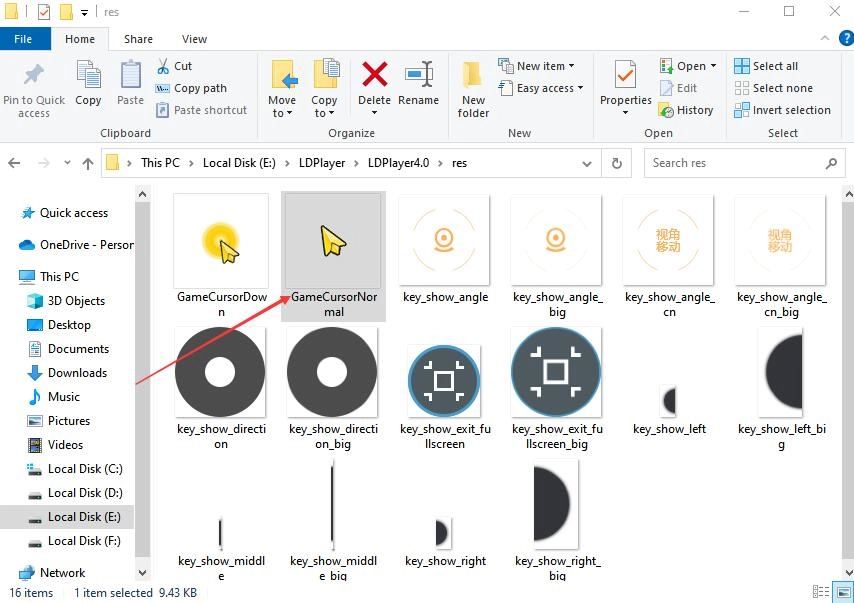The width and height of the screenshot is (854, 603).
Task: Select the key_show_left_big image
Action: click(x=782, y=388)
